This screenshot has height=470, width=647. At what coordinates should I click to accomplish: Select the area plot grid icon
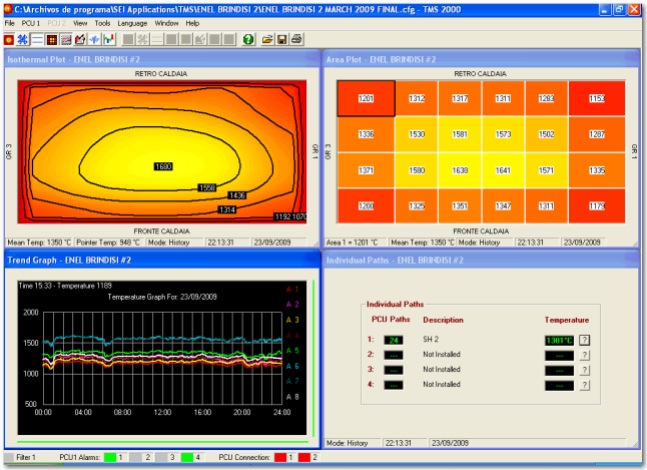click(52, 39)
